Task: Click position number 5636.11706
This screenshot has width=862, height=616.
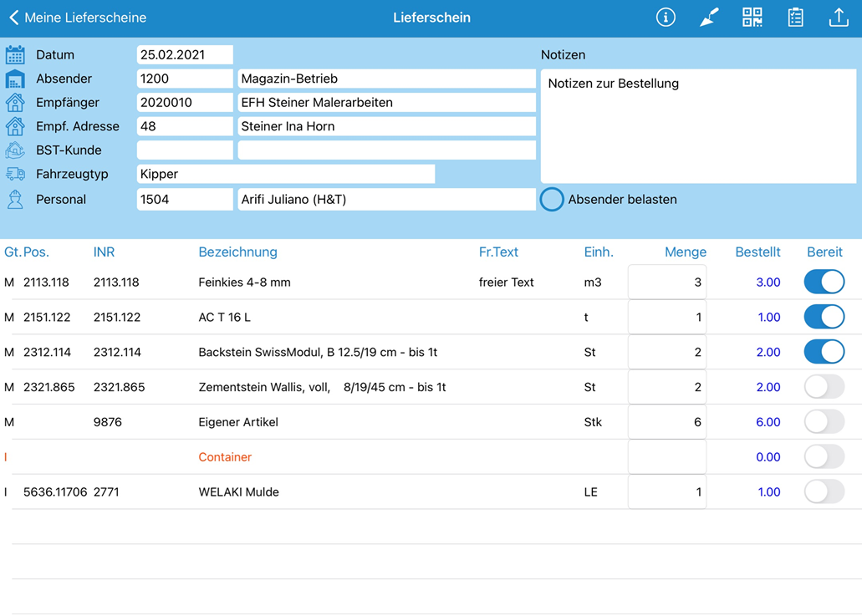Action: tap(55, 492)
